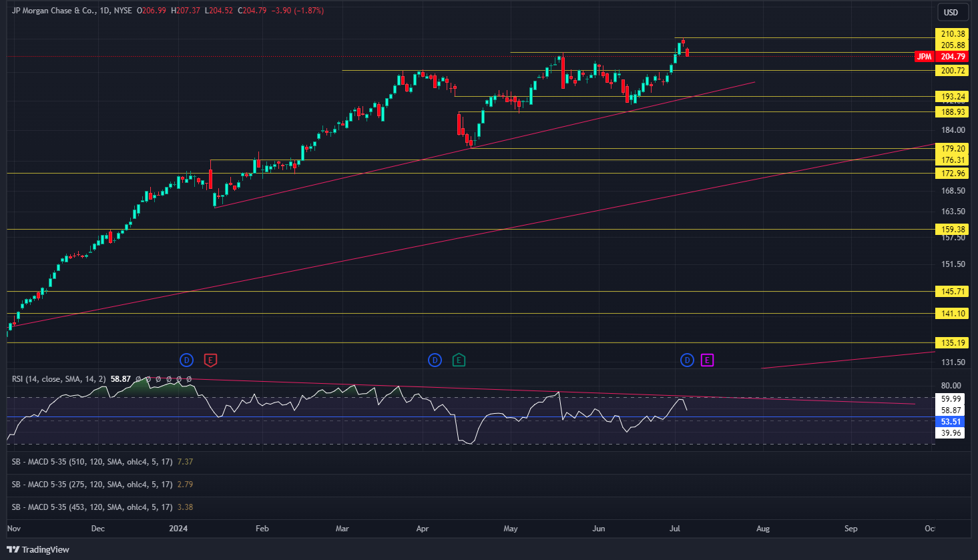Click the 151.50 price axis tick
Image resolution: width=978 pixels, height=560 pixels.
pyautogui.click(x=953, y=264)
